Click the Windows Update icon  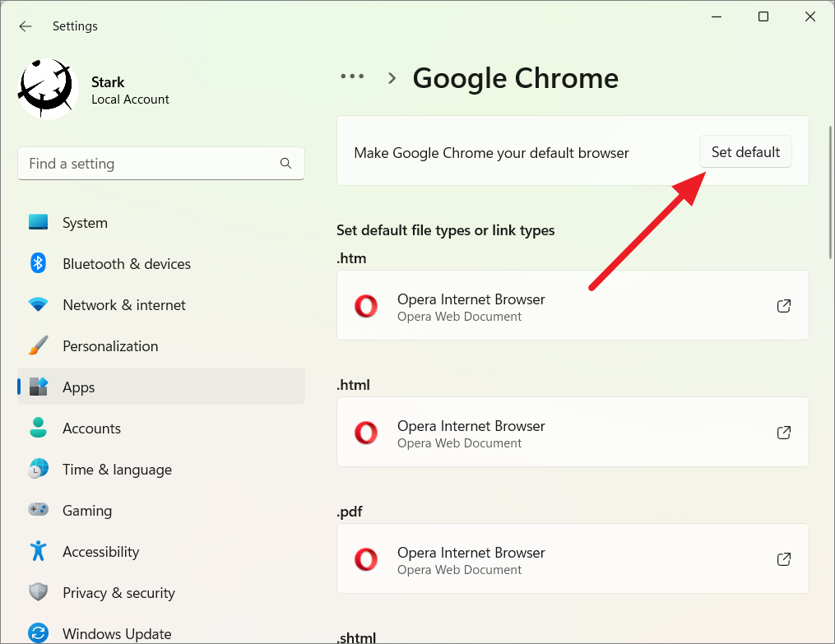pos(38,633)
